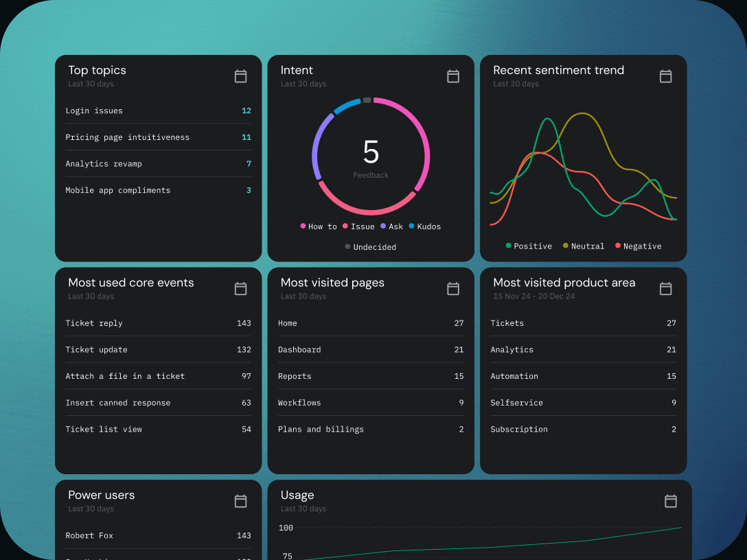Select the Mobile app compliments topic

tap(158, 191)
